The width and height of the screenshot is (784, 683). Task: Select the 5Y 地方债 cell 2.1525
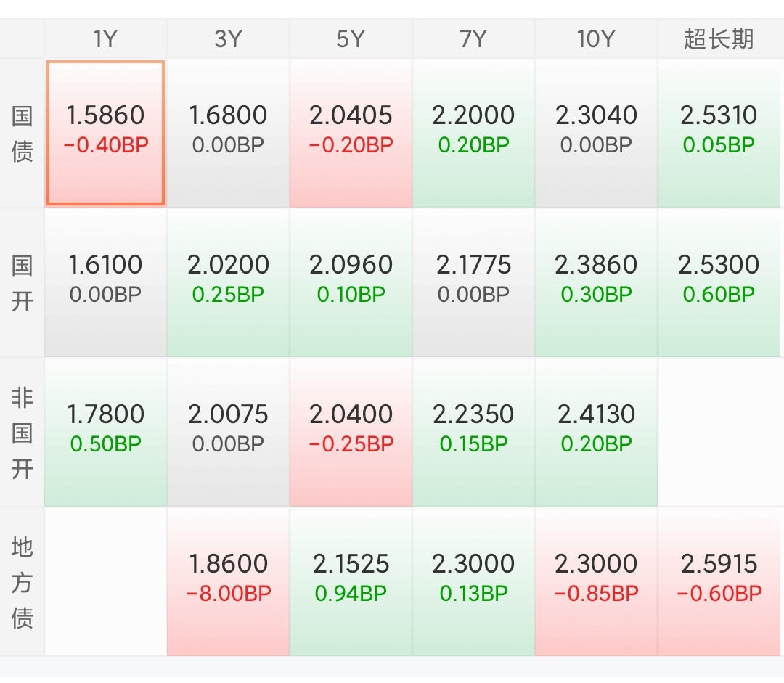coord(351,581)
